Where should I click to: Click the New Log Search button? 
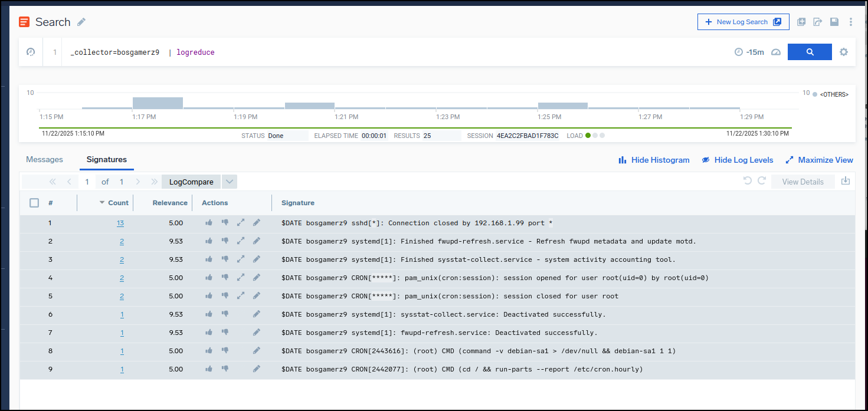pyautogui.click(x=743, y=22)
